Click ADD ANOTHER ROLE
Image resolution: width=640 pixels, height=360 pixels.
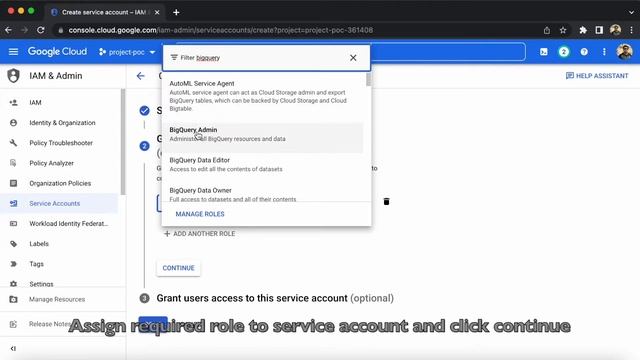coord(200,234)
